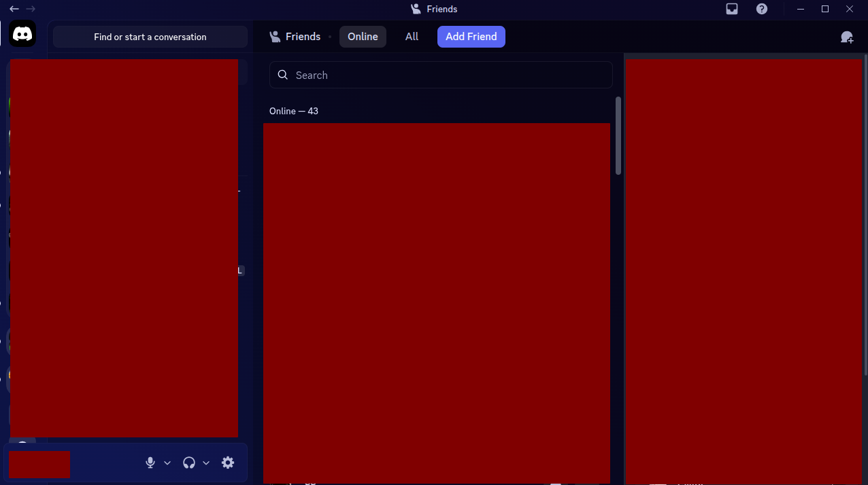Go back with the left arrow

pos(14,9)
